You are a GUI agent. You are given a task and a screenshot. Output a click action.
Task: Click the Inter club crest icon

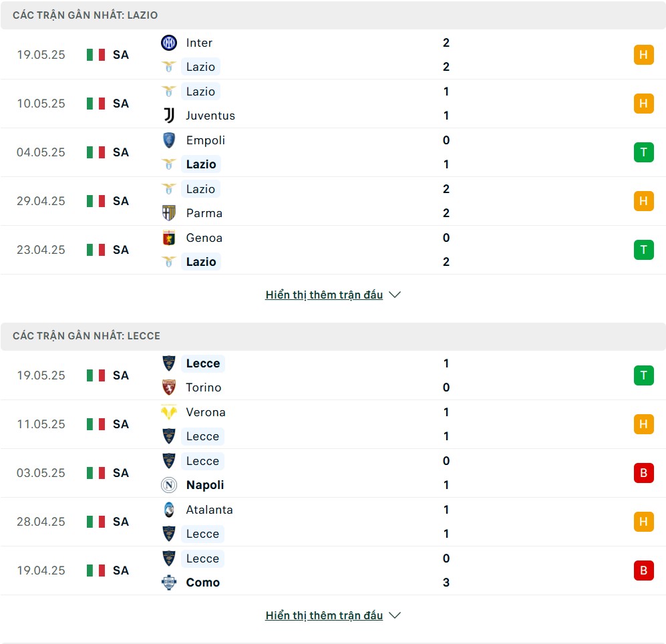click(168, 43)
